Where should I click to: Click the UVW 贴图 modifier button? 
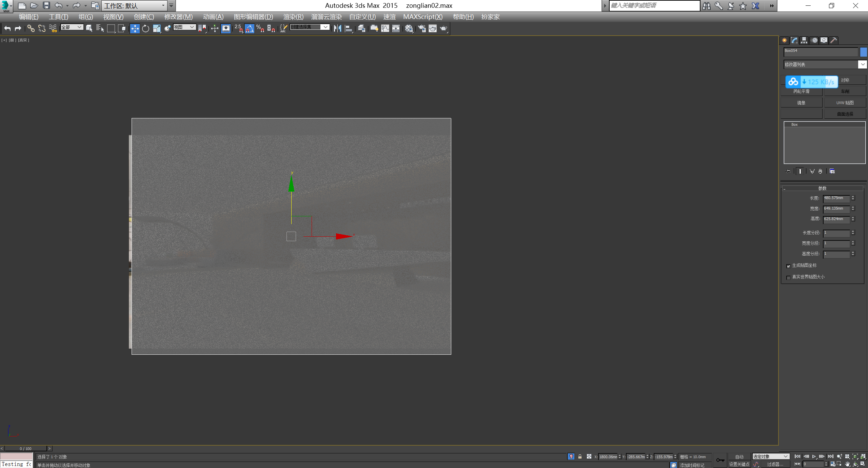[x=845, y=103]
